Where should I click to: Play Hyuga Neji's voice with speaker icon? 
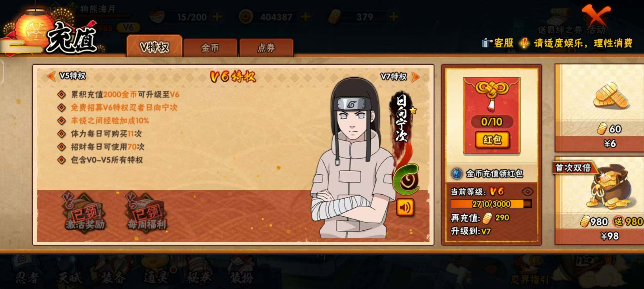coord(405,207)
